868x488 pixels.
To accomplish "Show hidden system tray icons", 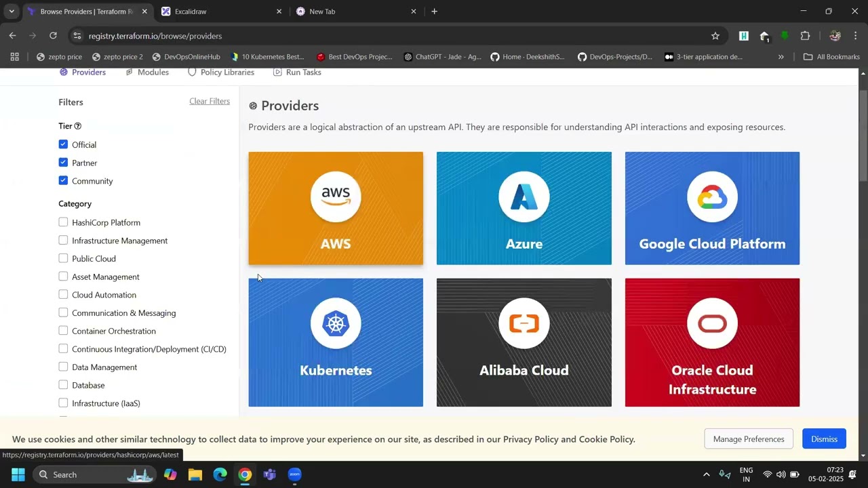I will (x=706, y=474).
